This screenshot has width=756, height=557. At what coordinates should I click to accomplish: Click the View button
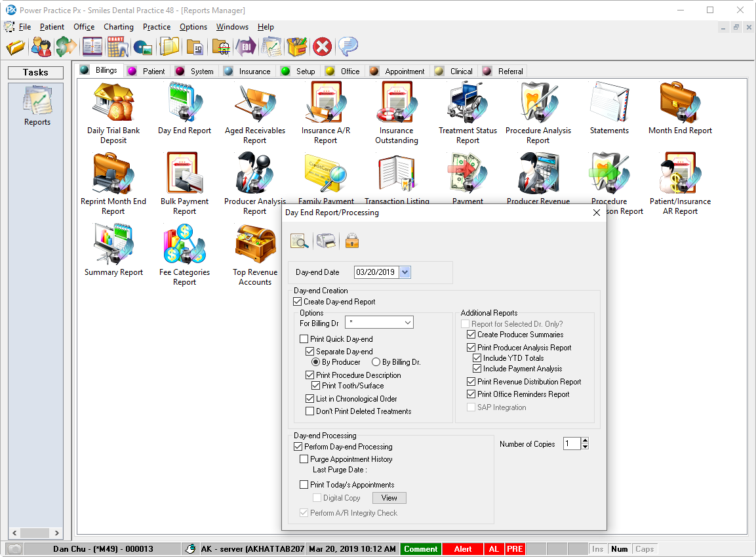pos(389,498)
